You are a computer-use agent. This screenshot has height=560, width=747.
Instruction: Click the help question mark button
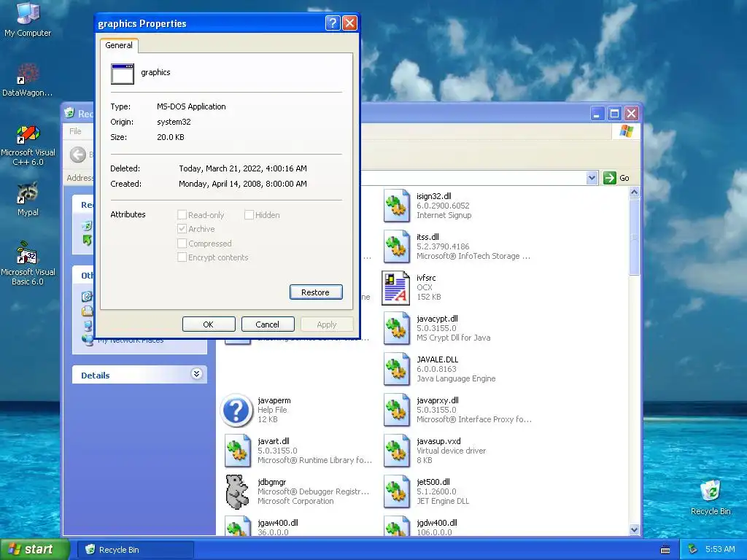[333, 23]
